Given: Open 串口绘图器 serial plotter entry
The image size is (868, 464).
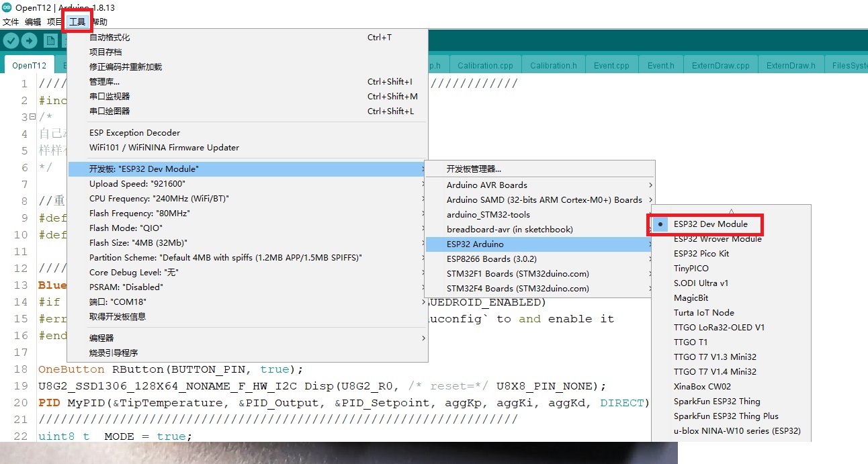Looking at the screenshot, I should tap(247, 111).
